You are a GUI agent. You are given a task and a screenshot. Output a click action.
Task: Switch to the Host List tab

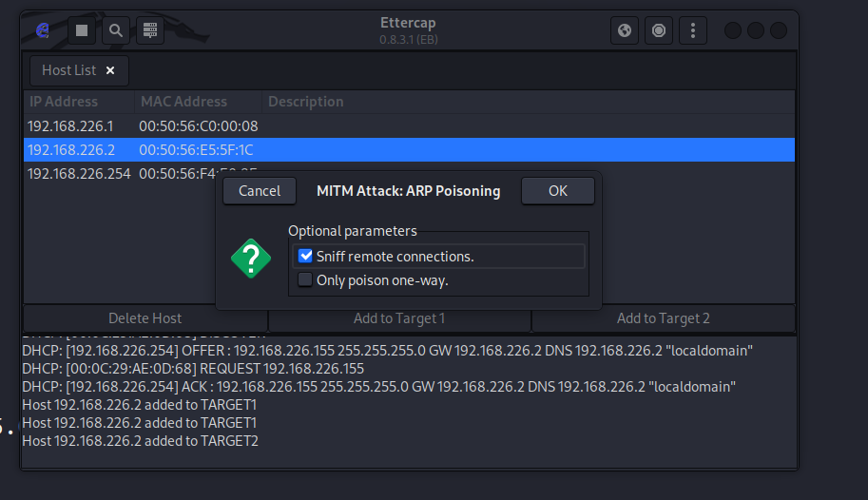(x=69, y=70)
